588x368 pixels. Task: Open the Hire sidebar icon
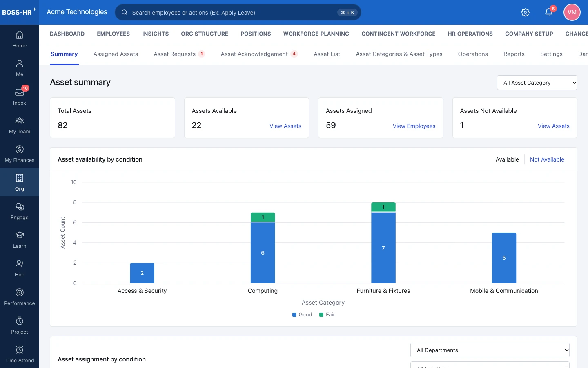(20, 268)
